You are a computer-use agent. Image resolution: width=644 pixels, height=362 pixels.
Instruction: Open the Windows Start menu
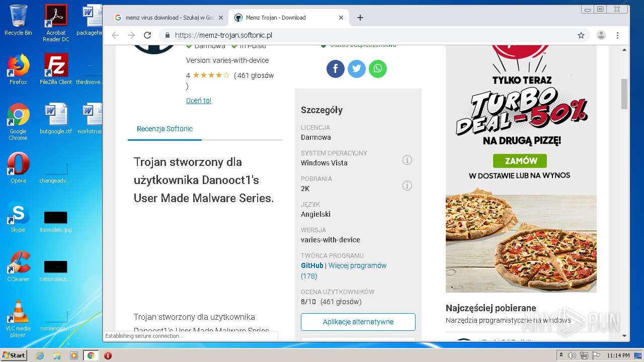(14, 355)
